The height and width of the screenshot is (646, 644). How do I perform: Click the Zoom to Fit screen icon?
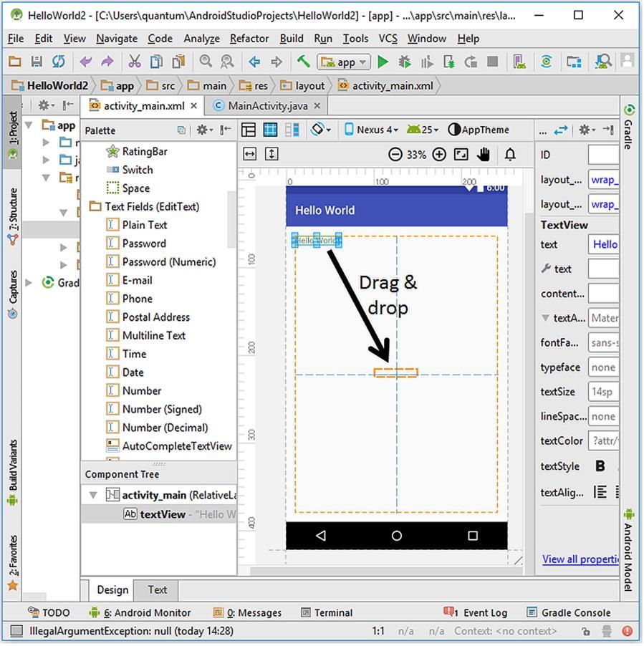point(462,155)
